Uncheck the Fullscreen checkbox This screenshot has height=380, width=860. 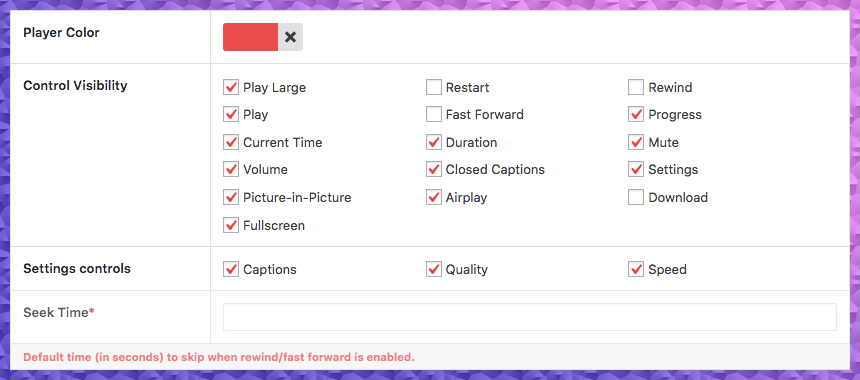(x=231, y=225)
